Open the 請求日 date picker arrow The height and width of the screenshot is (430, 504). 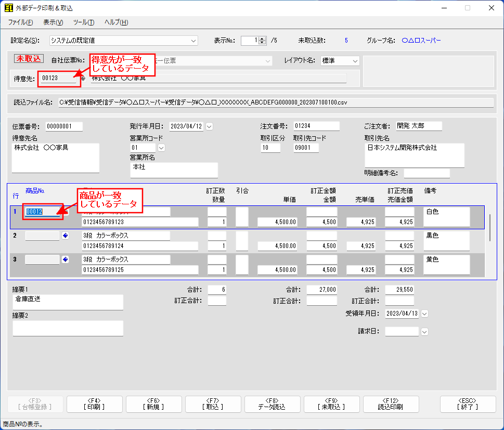(424, 332)
